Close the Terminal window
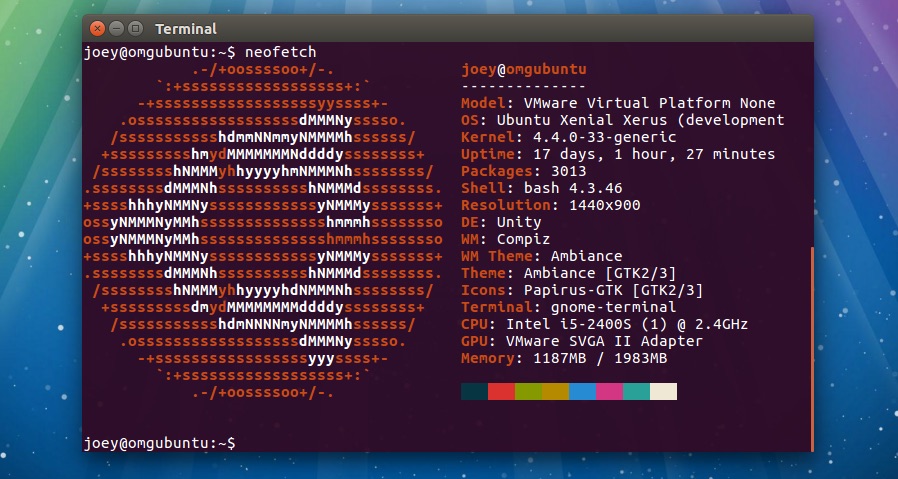 tap(98, 29)
